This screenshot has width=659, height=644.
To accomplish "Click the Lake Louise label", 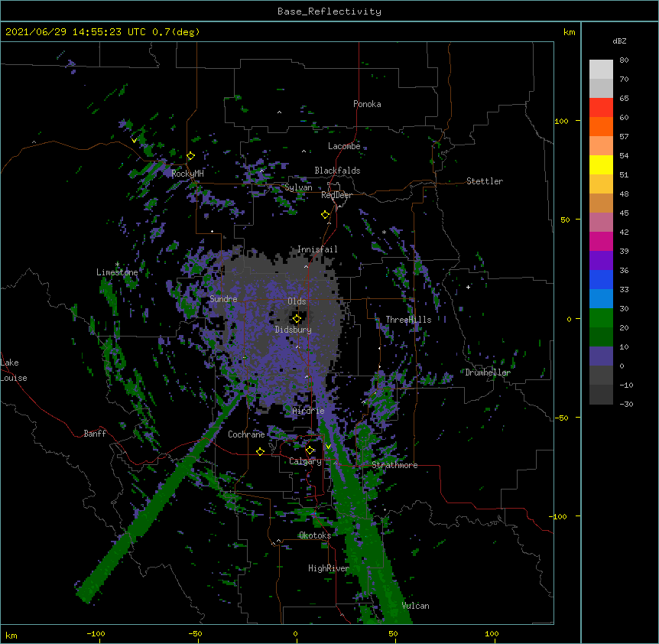I will [x=14, y=370].
